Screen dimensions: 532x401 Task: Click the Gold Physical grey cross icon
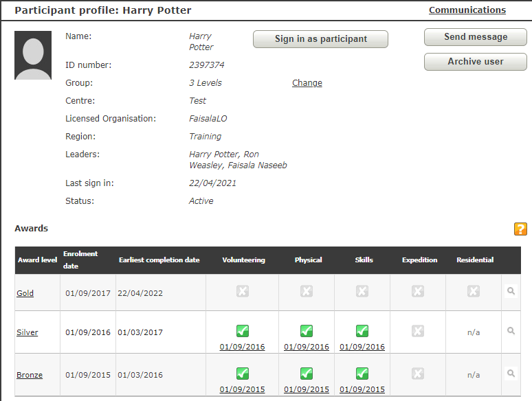tap(307, 291)
